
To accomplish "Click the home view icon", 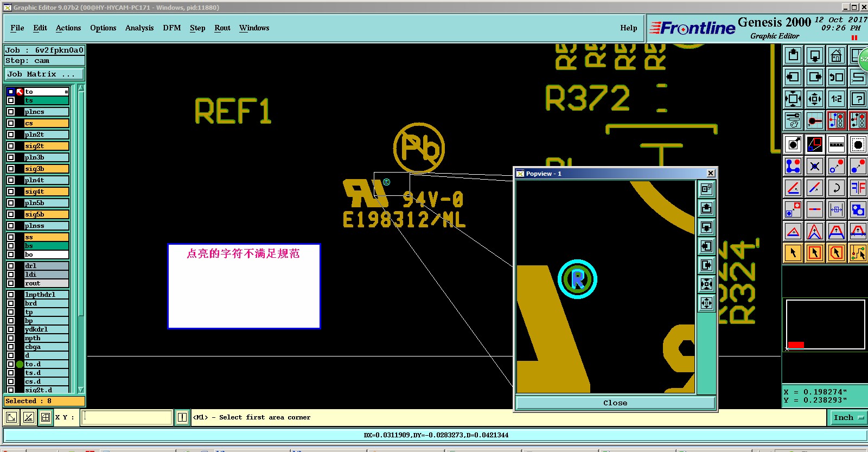I will pyautogui.click(x=837, y=55).
